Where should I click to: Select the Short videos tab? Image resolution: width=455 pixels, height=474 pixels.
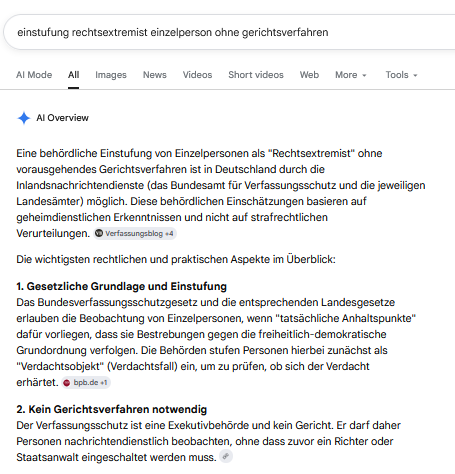tap(256, 75)
